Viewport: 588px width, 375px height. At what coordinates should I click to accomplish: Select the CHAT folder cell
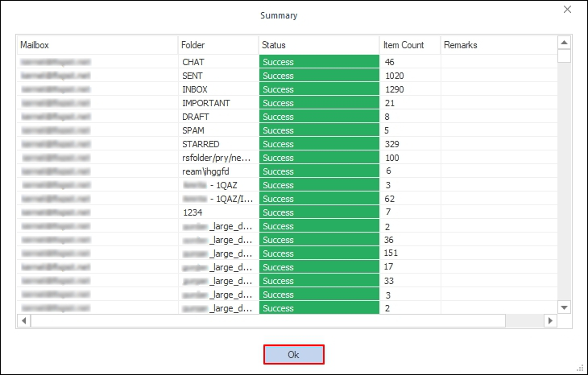pyautogui.click(x=218, y=62)
